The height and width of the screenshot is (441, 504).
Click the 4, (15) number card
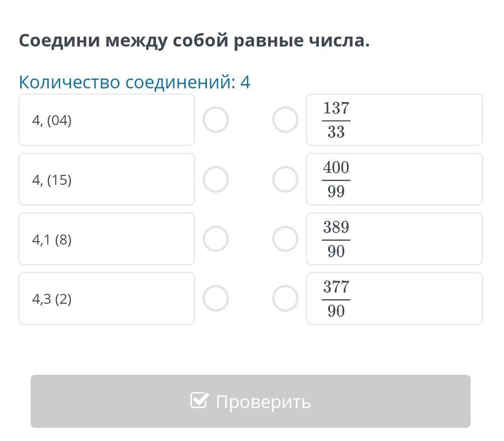(107, 180)
